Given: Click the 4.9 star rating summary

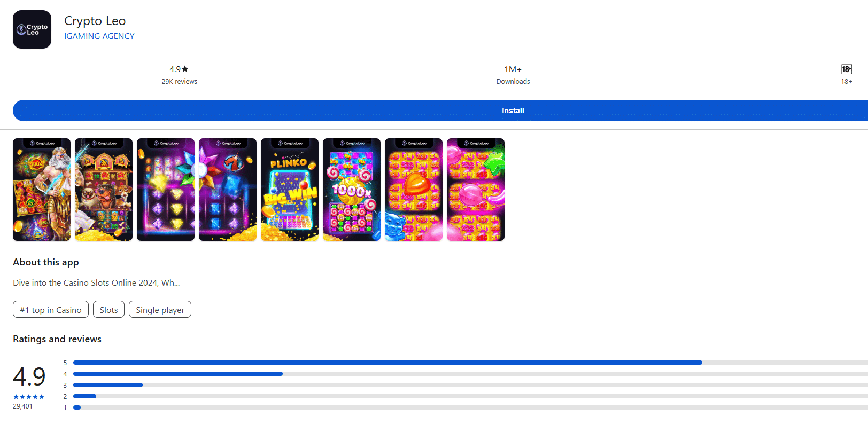Looking at the screenshot, I should (x=179, y=69).
